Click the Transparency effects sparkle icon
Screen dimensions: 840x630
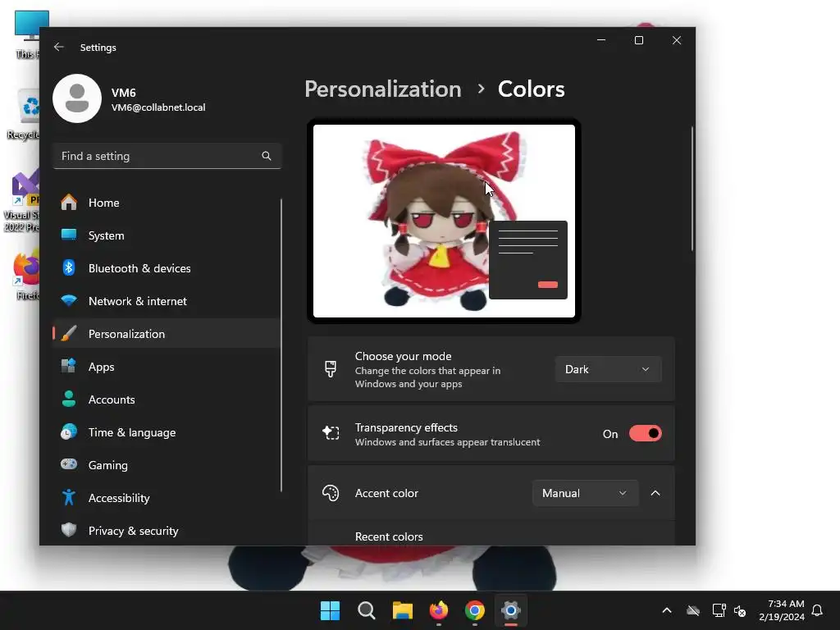point(331,433)
